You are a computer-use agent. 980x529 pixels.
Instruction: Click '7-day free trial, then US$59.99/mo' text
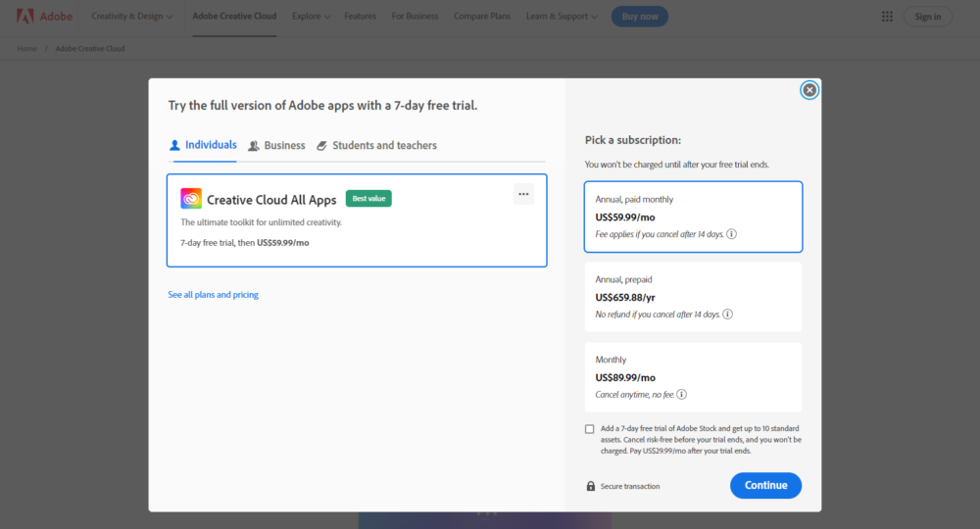[245, 243]
